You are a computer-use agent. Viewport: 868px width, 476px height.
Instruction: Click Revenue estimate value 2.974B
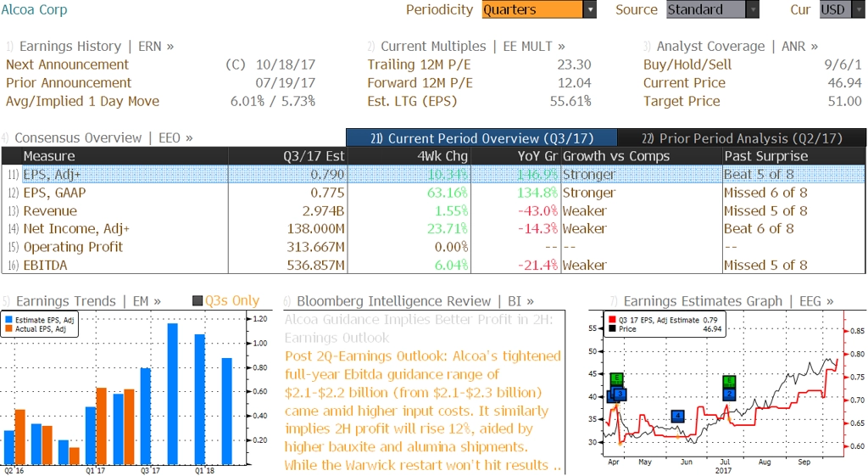(x=323, y=211)
